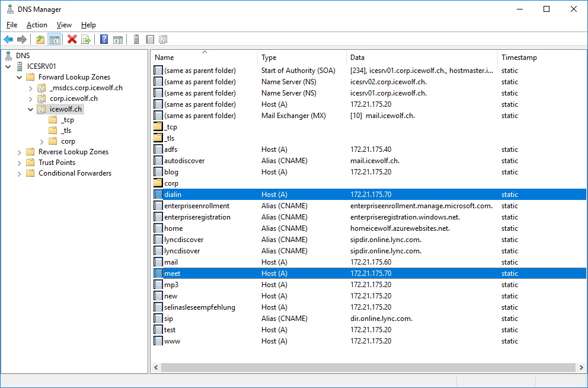The height and width of the screenshot is (388, 588).
Task: Select the Mail Exchanger (MX) record
Action: [369, 116]
